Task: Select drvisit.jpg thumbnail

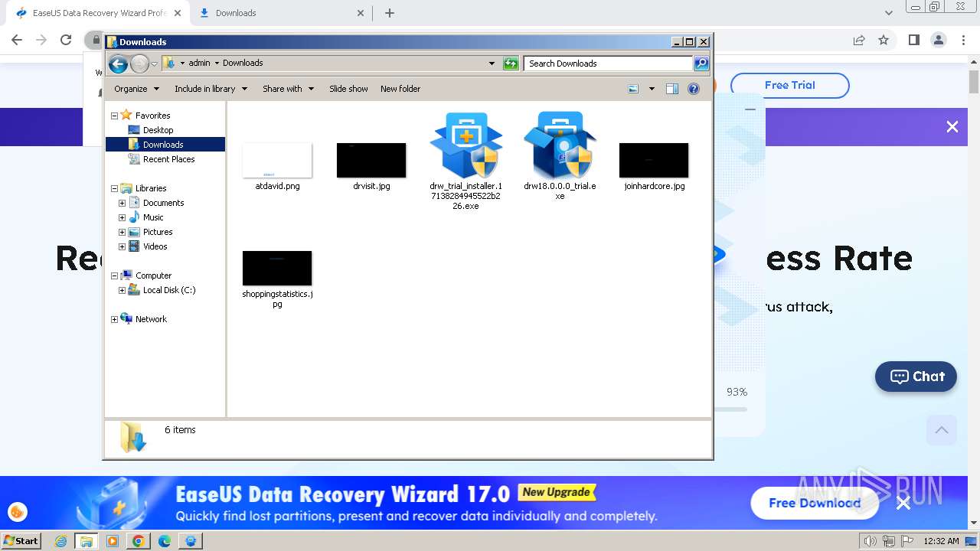Action: [x=371, y=160]
